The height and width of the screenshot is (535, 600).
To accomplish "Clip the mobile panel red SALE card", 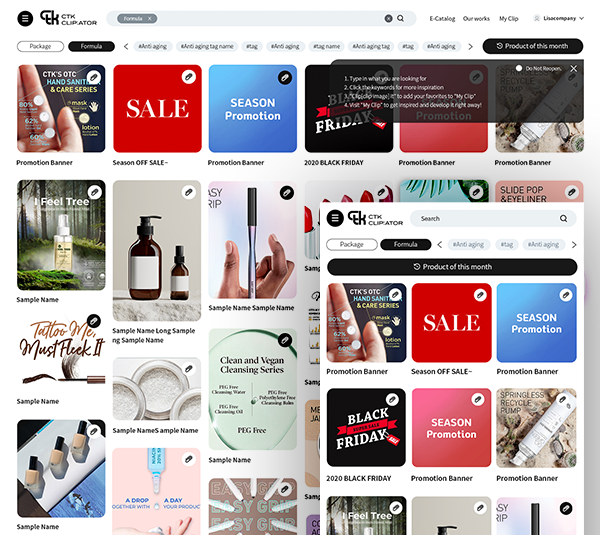I will [x=480, y=295].
